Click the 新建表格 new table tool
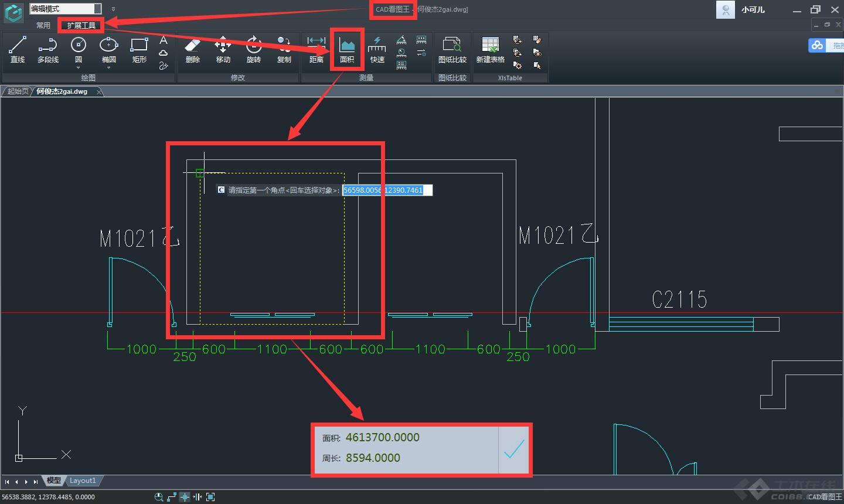 [x=490, y=50]
